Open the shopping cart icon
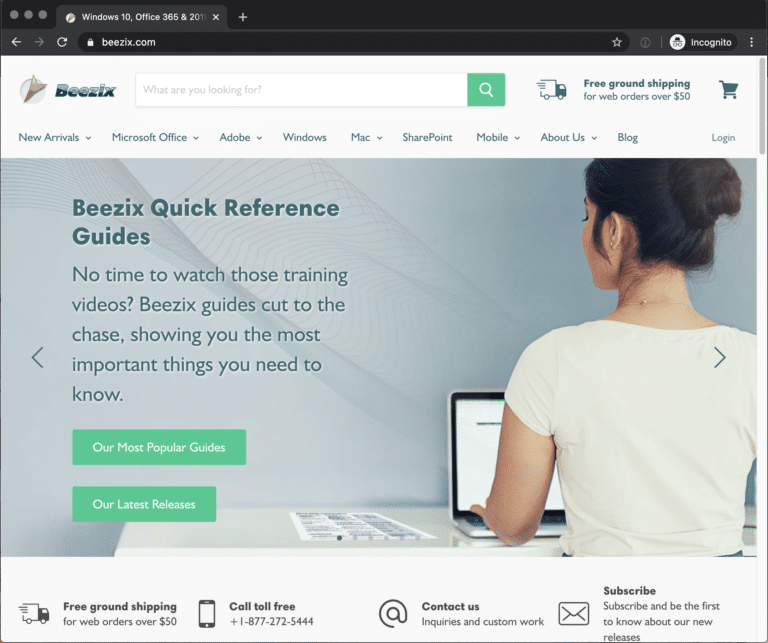Image resolution: width=768 pixels, height=643 pixels. (x=728, y=90)
